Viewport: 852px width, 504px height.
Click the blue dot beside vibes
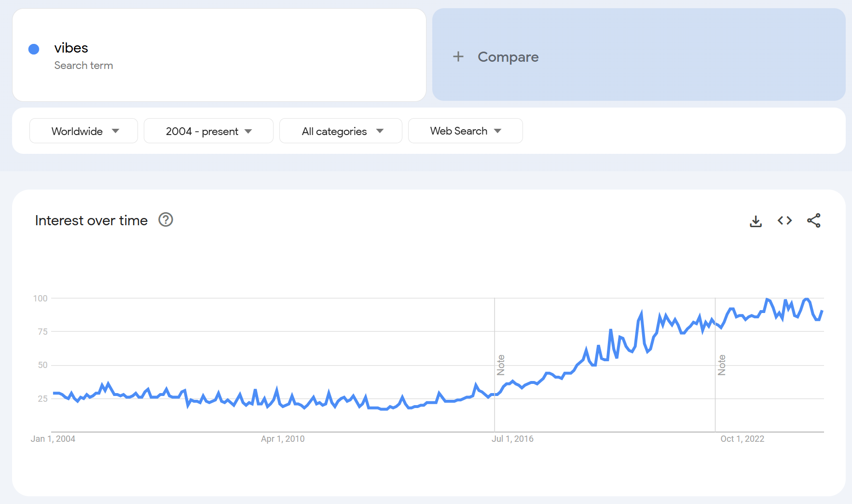click(34, 49)
